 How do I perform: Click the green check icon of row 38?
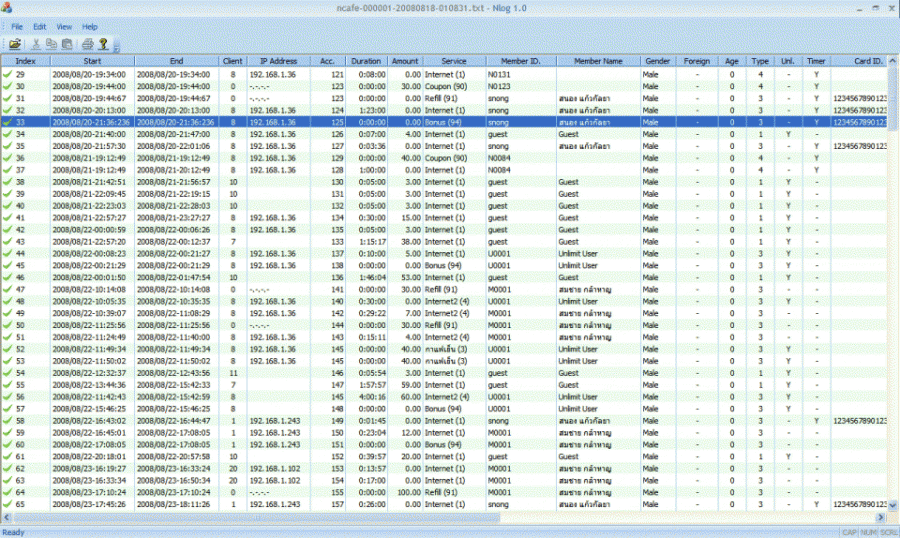click(7, 181)
